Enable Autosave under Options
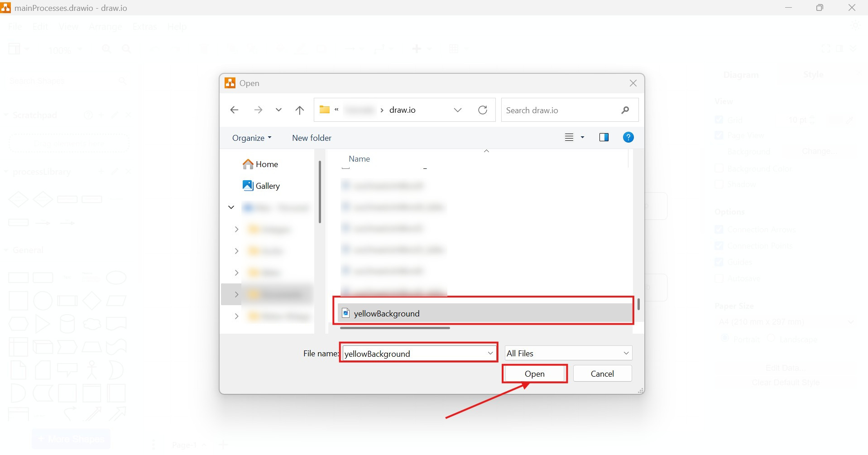Viewport: 868px width, 455px height. 719,278
